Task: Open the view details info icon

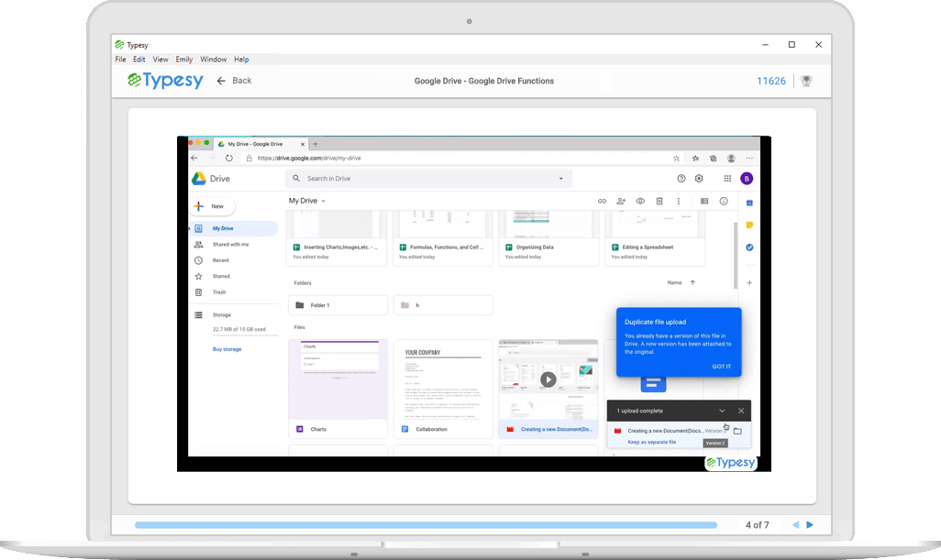Action: [x=724, y=201]
